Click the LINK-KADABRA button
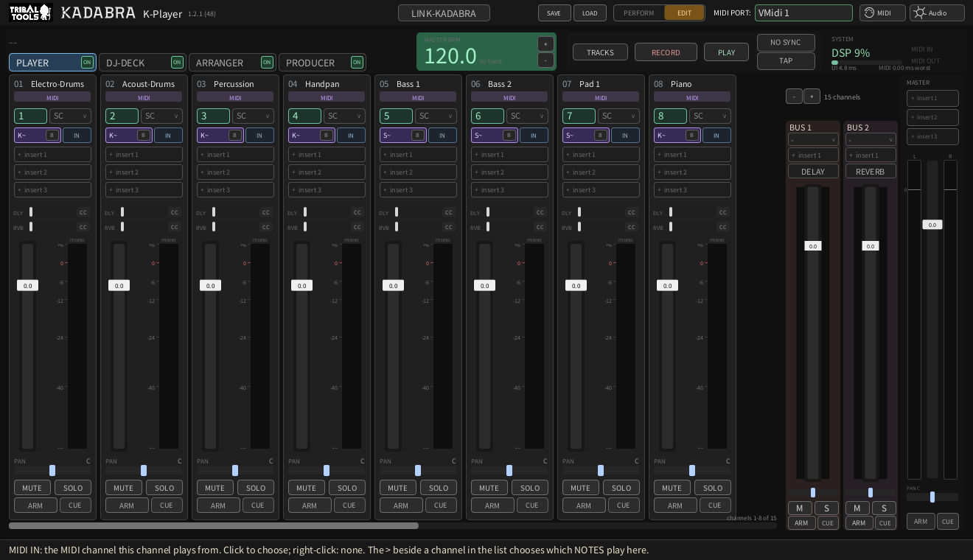The image size is (973, 560). (x=444, y=13)
